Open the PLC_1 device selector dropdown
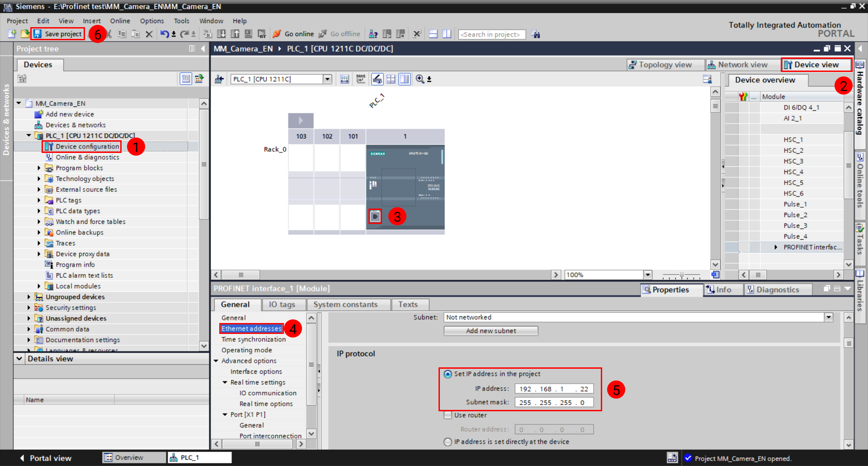This screenshot has height=466, width=868. point(327,79)
